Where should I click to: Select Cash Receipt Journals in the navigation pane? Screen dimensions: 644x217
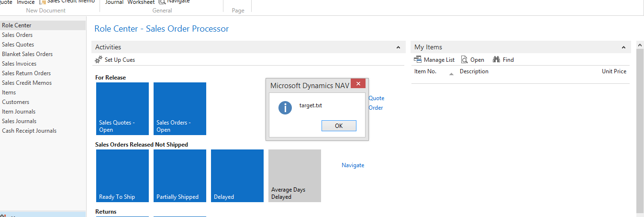pos(29,131)
